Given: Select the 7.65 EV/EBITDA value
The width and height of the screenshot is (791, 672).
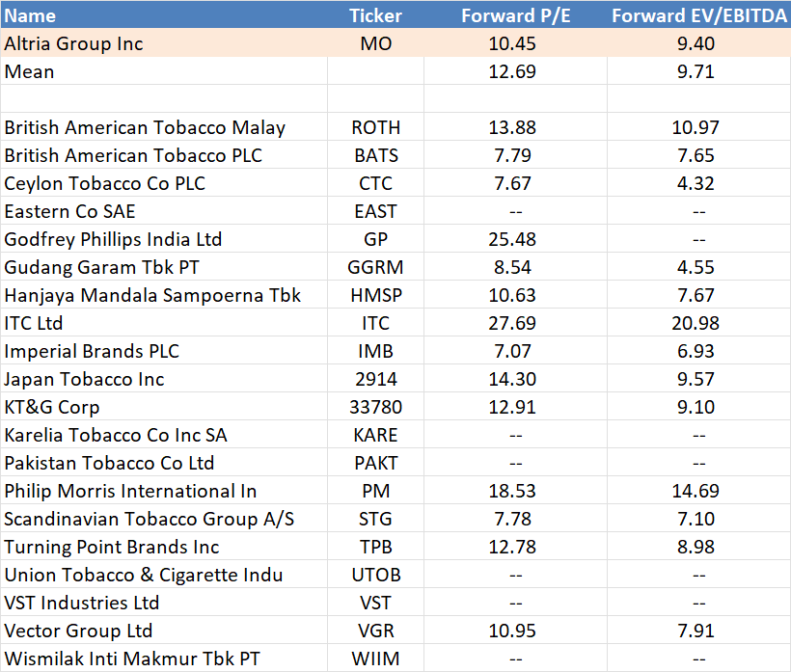Looking at the screenshot, I should click(x=699, y=155).
